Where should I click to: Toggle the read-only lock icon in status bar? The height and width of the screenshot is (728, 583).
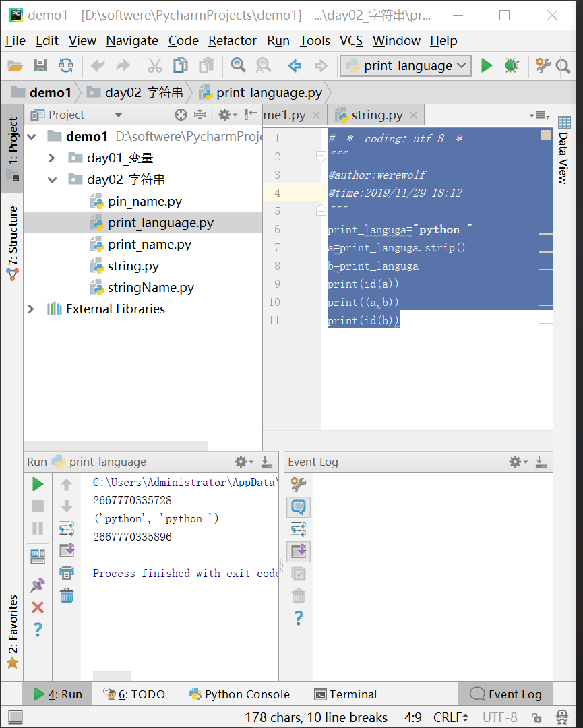coord(536,717)
